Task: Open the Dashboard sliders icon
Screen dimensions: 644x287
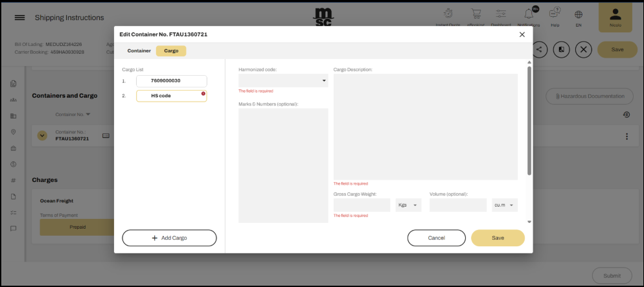Action: [501, 14]
